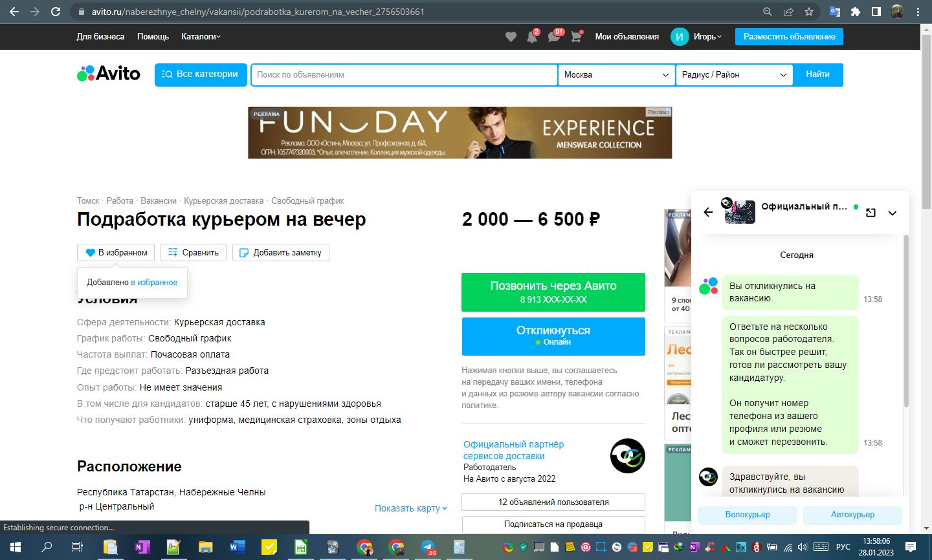Go back to previous browser page

point(14,12)
